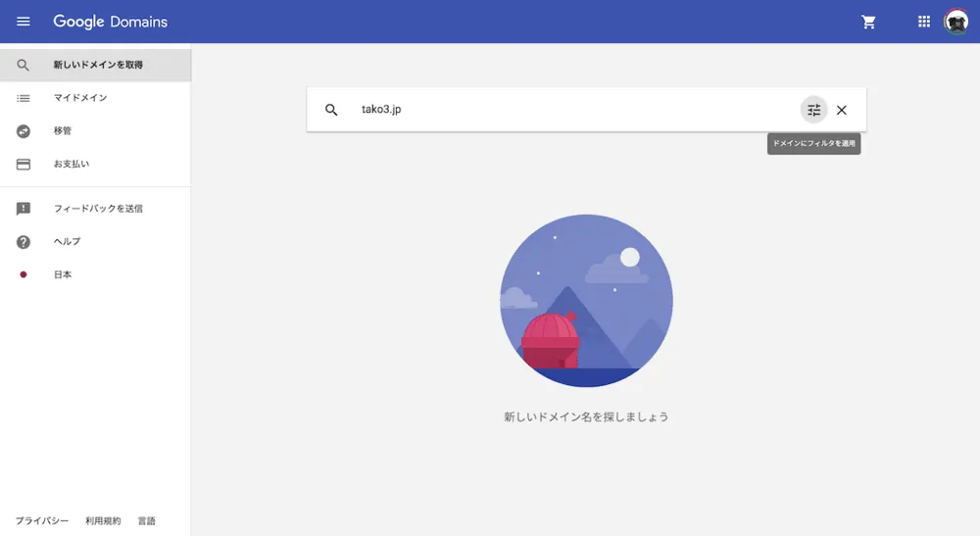980x536 pixels.
Task: Select 新しいドメインを取得 in sidebar
Action: click(x=96, y=65)
